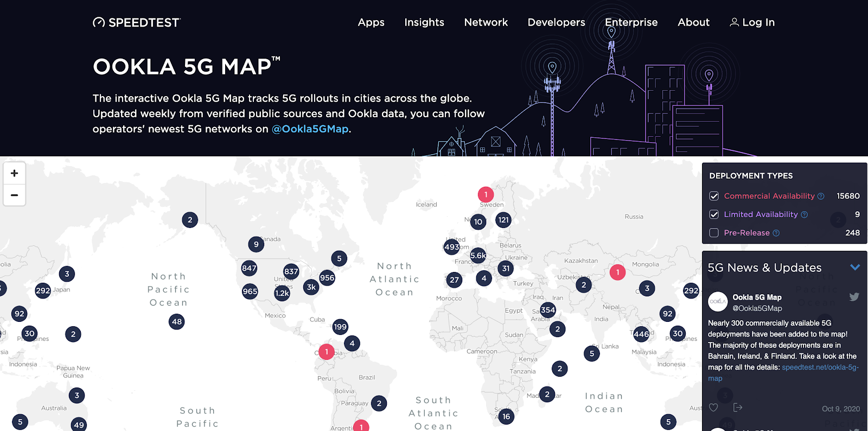Select the 847 cluster marker
The image size is (868, 431).
(x=249, y=268)
